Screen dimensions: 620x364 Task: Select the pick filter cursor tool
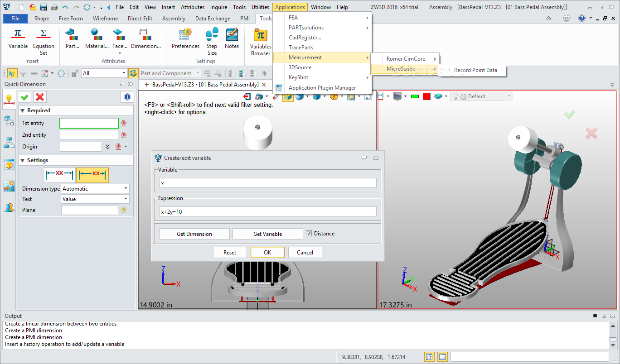pos(12,73)
